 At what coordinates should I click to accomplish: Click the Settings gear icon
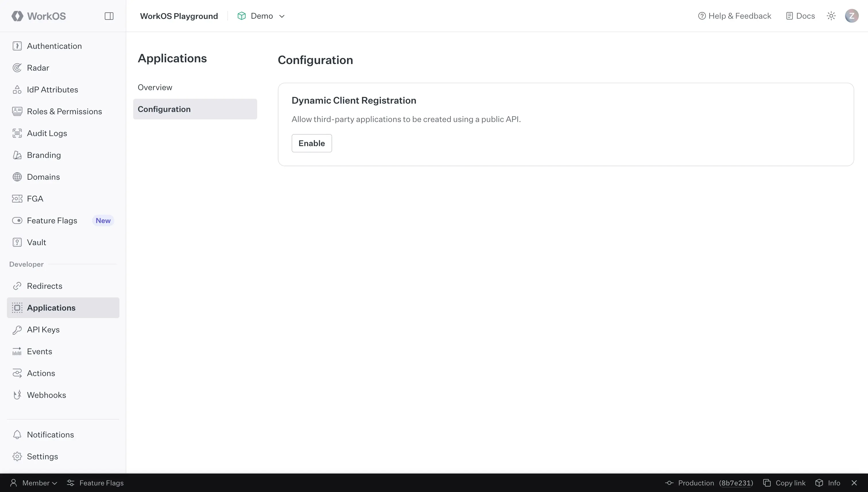pos(17,456)
